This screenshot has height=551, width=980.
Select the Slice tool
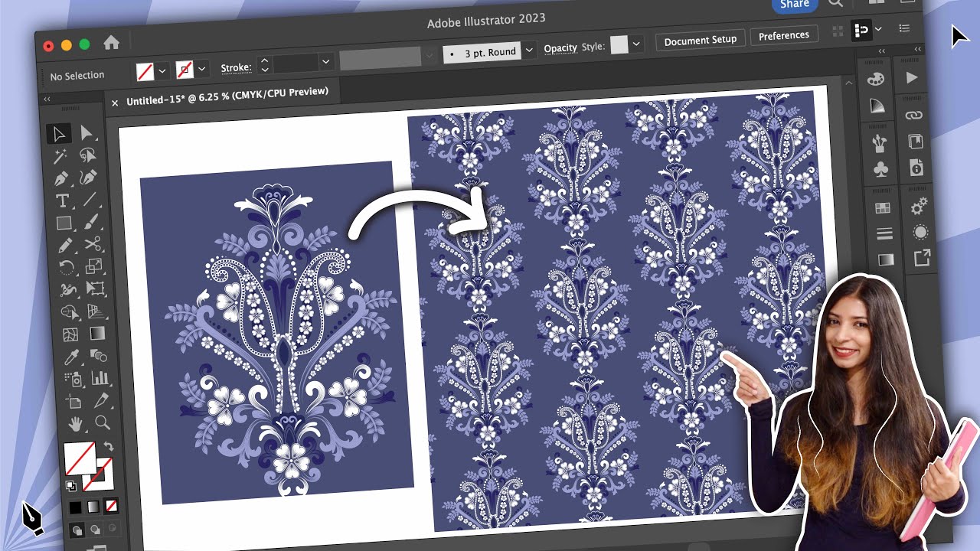click(x=102, y=399)
